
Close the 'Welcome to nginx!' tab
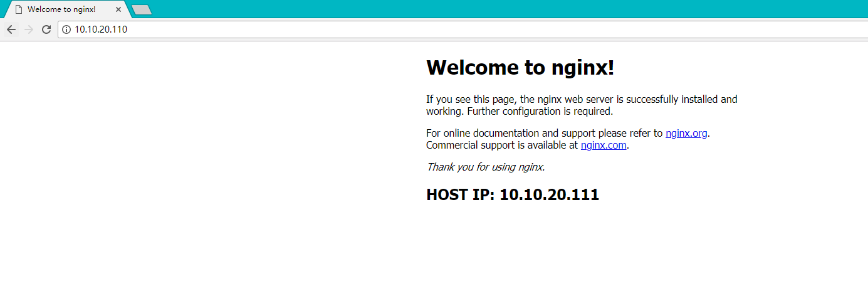click(x=118, y=10)
